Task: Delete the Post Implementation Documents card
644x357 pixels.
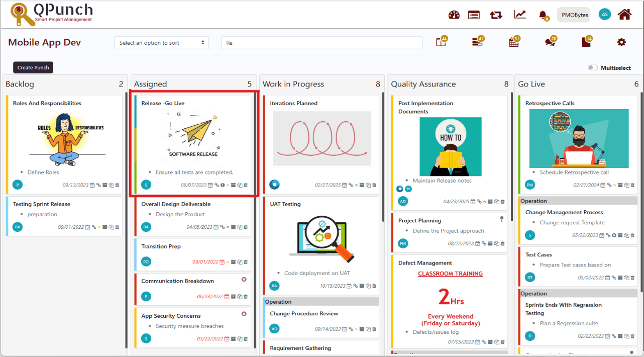Action: (503, 202)
